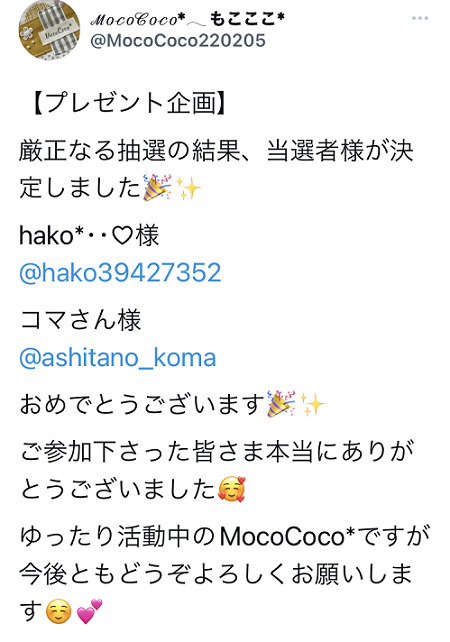Tap the MocoCoco* もこここ* display name

pos(187,19)
